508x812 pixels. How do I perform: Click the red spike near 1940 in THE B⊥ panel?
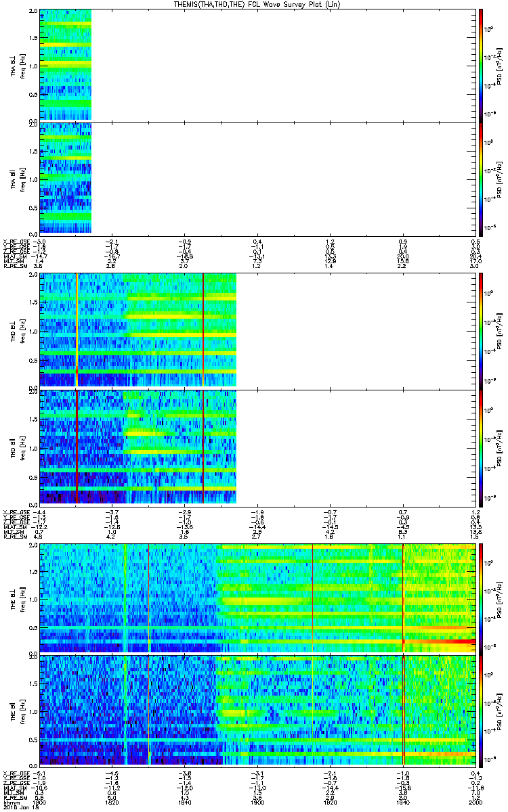click(x=403, y=597)
